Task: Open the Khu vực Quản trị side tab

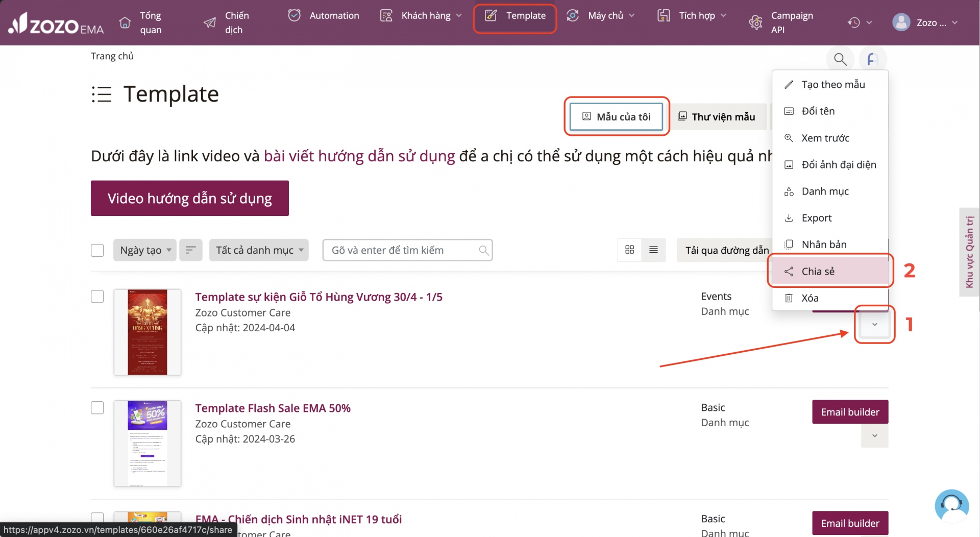Action: point(969,252)
